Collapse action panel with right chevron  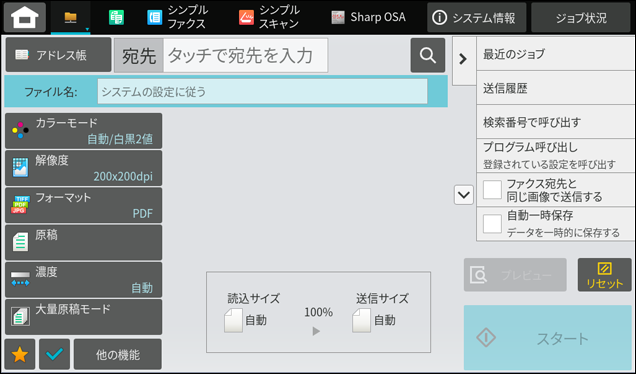pyautogui.click(x=464, y=59)
